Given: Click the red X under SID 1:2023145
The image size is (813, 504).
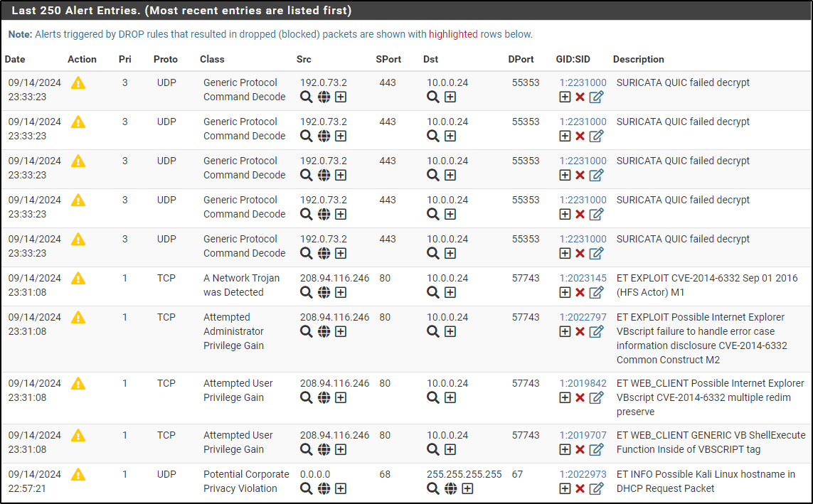Looking at the screenshot, I should [580, 292].
